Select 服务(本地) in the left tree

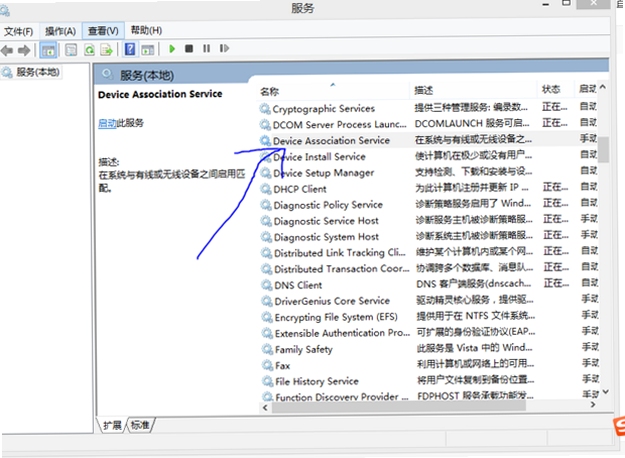[37, 72]
